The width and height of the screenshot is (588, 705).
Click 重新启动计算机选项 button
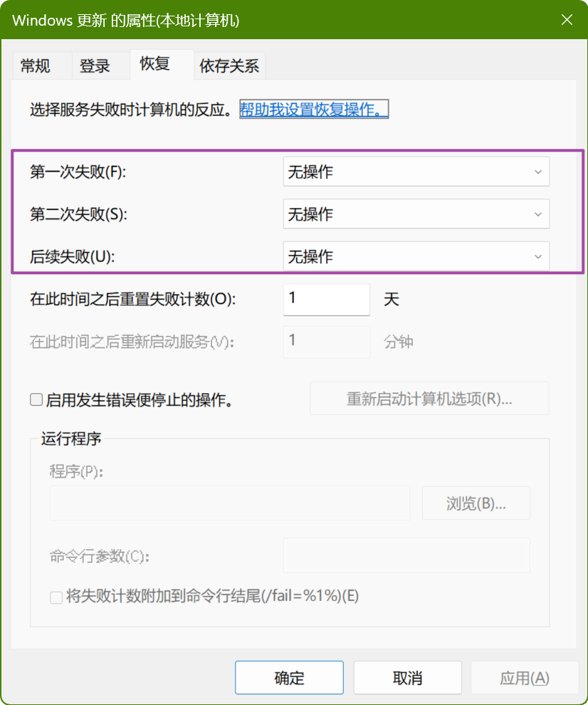click(429, 399)
